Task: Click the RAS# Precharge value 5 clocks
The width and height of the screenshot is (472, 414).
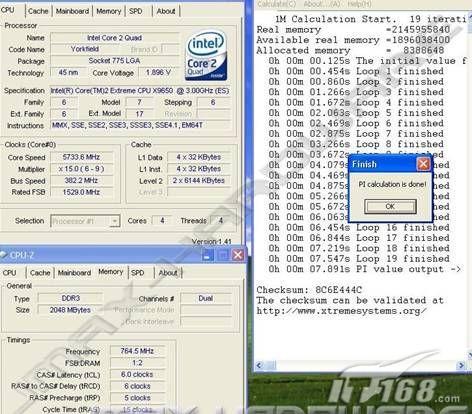Action: (x=137, y=398)
